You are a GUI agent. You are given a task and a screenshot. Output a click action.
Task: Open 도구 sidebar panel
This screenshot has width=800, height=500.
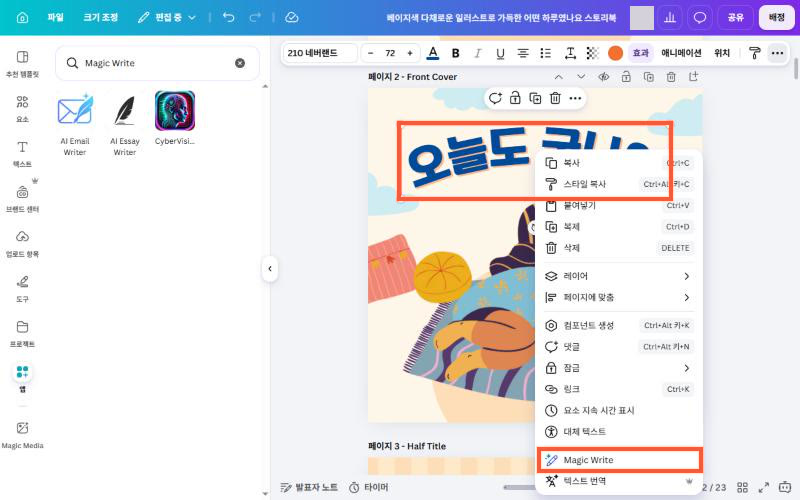(22, 288)
